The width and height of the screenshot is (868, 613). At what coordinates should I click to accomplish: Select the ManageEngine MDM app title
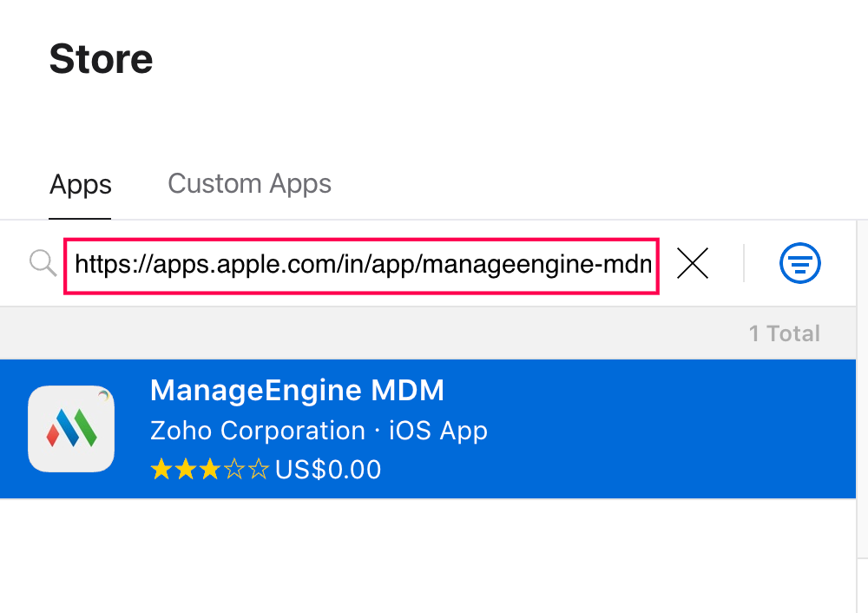(297, 391)
